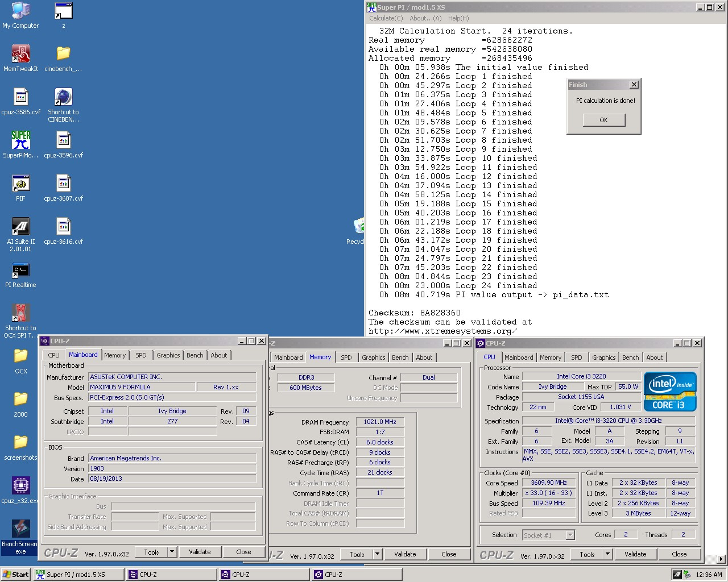The height and width of the screenshot is (582, 728).
Task: Open the Tools dropdown arrow in the Memory CPU-Z window
Action: coord(377,554)
